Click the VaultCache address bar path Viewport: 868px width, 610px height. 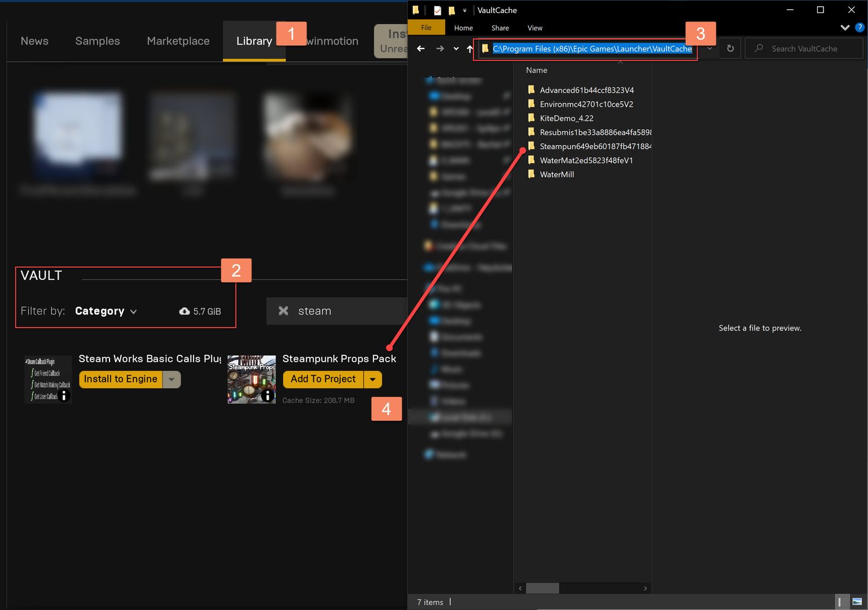pos(592,49)
